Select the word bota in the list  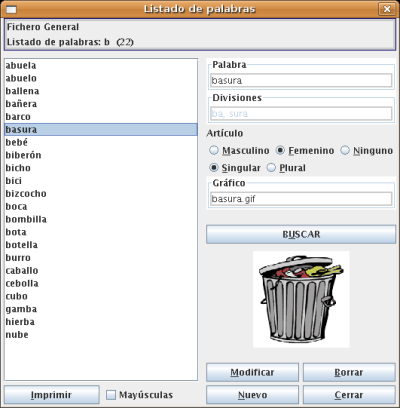click(x=101, y=232)
